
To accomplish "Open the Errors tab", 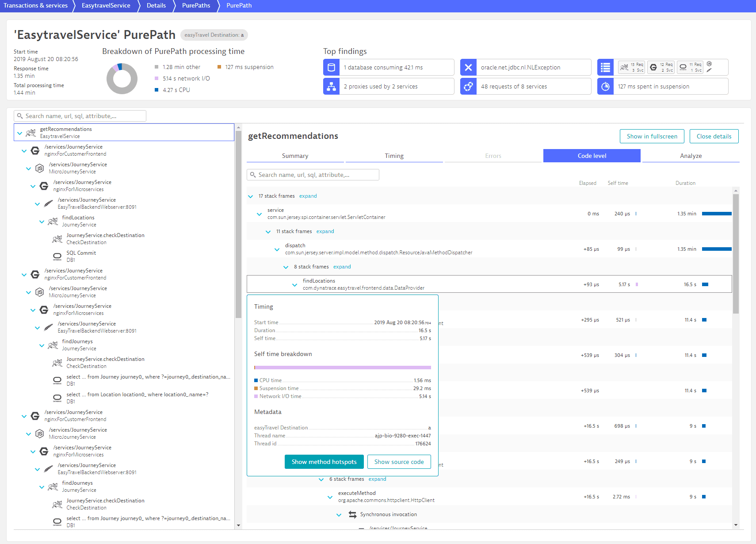I will tap(493, 156).
